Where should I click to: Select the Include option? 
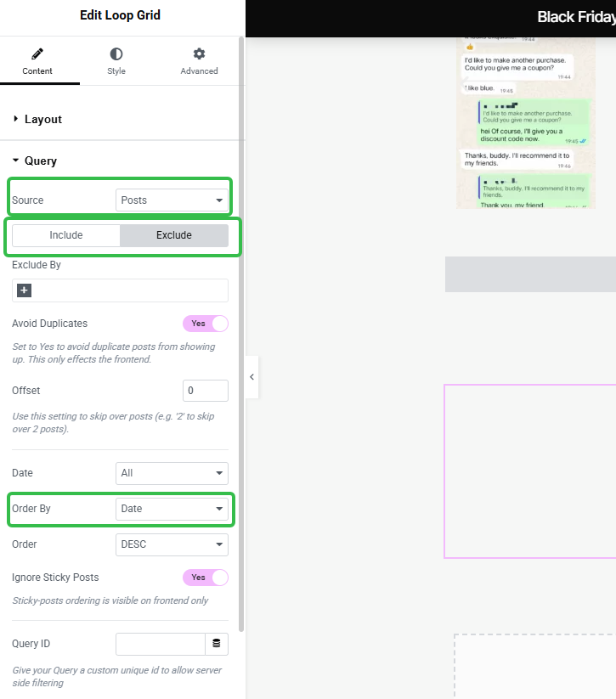click(66, 235)
